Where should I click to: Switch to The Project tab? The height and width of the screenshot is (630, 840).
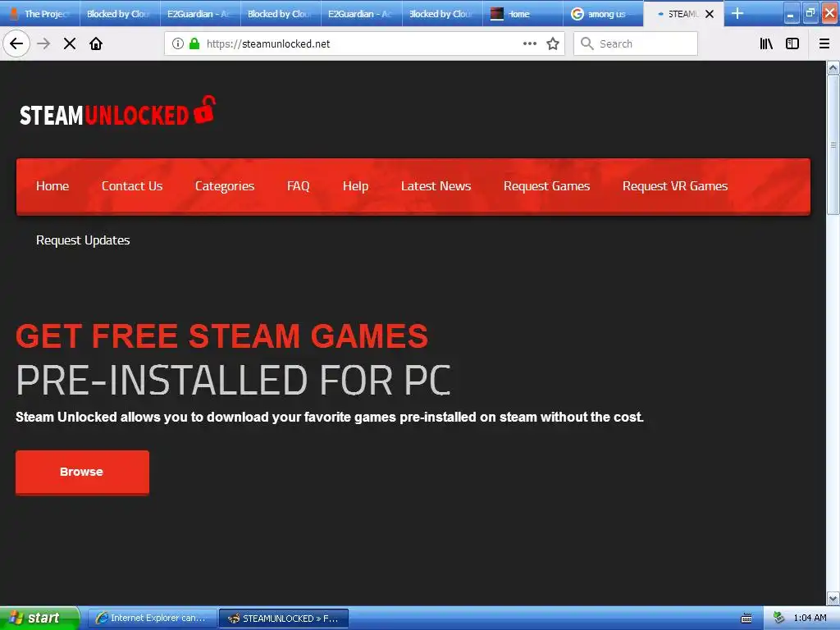click(40, 13)
